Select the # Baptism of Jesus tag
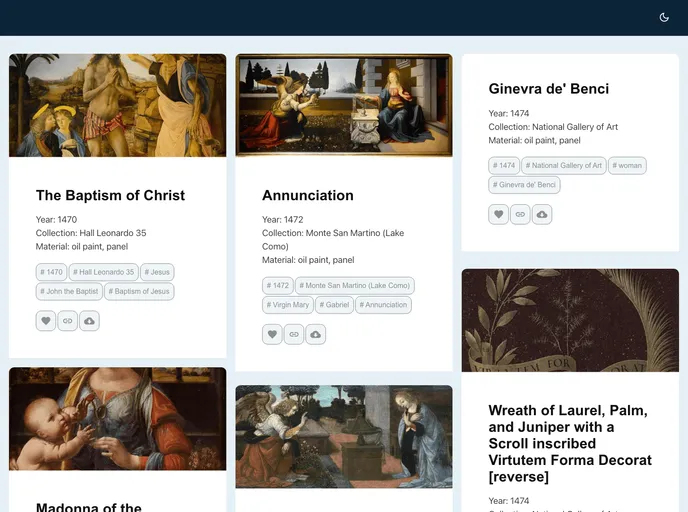 click(139, 291)
